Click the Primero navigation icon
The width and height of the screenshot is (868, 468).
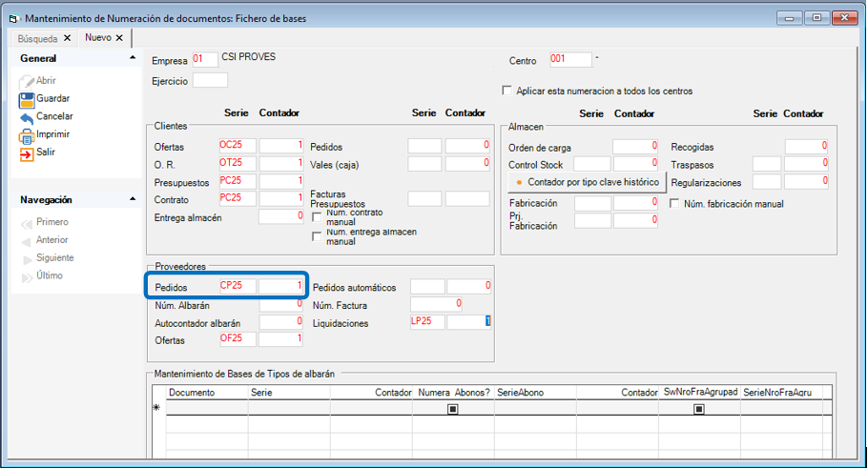tap(27, 224)
